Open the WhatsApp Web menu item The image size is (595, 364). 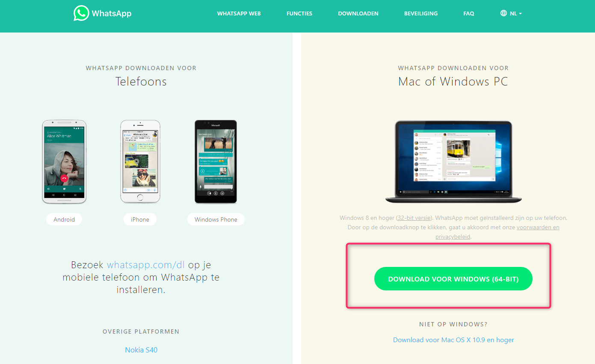tap(239, 14)
